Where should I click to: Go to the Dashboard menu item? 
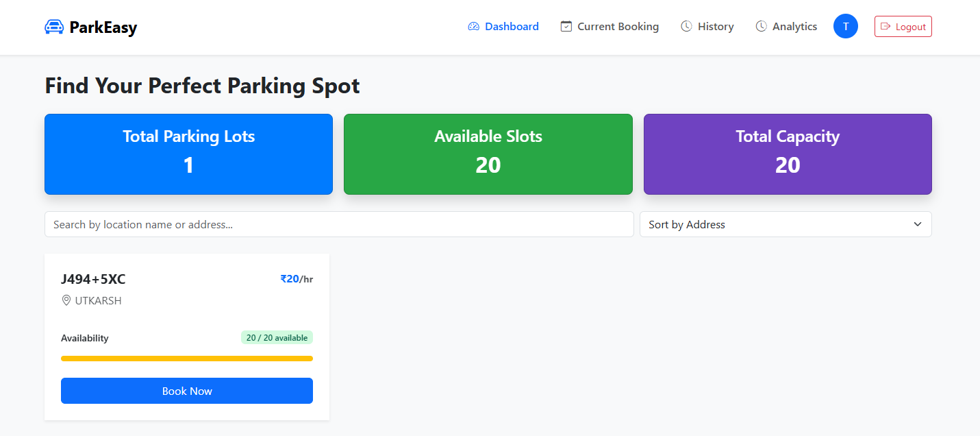pos(512,27)
